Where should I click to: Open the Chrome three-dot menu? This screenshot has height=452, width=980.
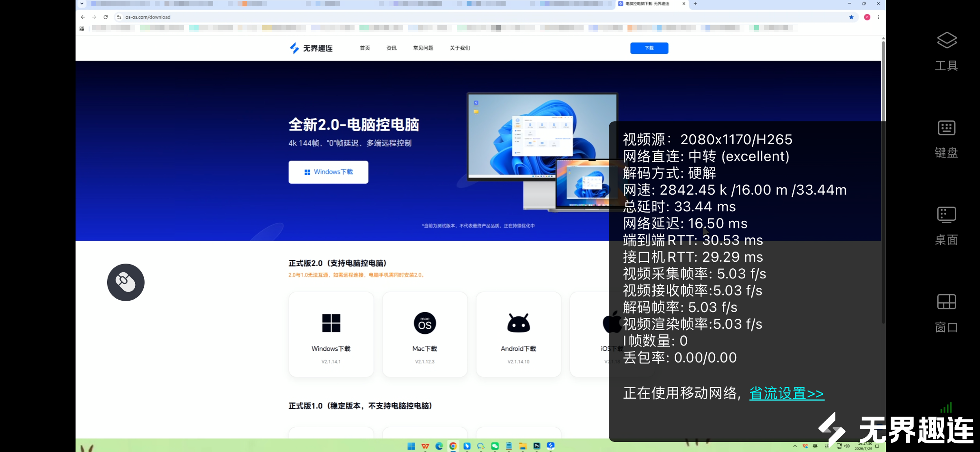pos(878,17)
